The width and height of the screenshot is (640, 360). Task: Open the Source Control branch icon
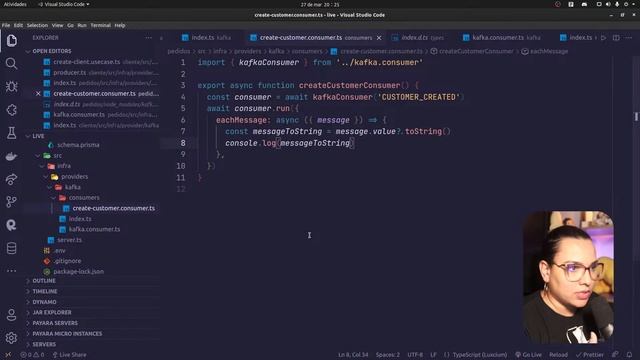(x=11, y=202)
